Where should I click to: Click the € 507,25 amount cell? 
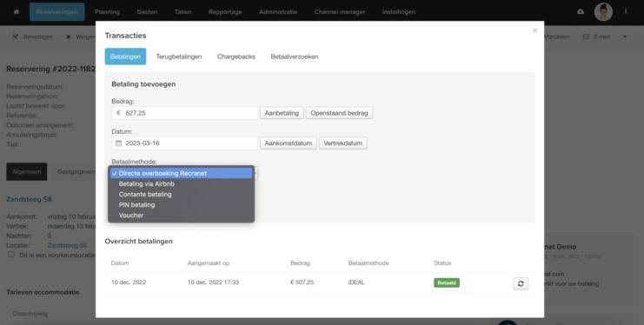click(x=302, y=282)
